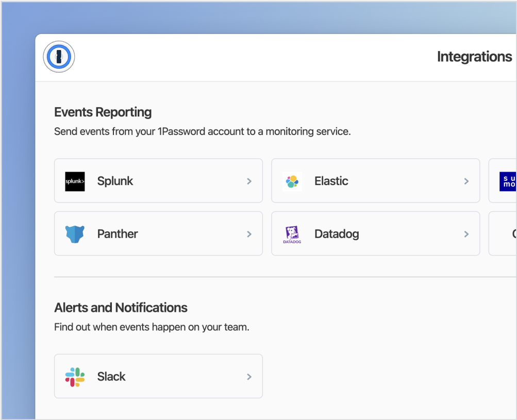The image size is (517, 420).
Task: Open the Datadog integration
Action: [x=376, y=233]
